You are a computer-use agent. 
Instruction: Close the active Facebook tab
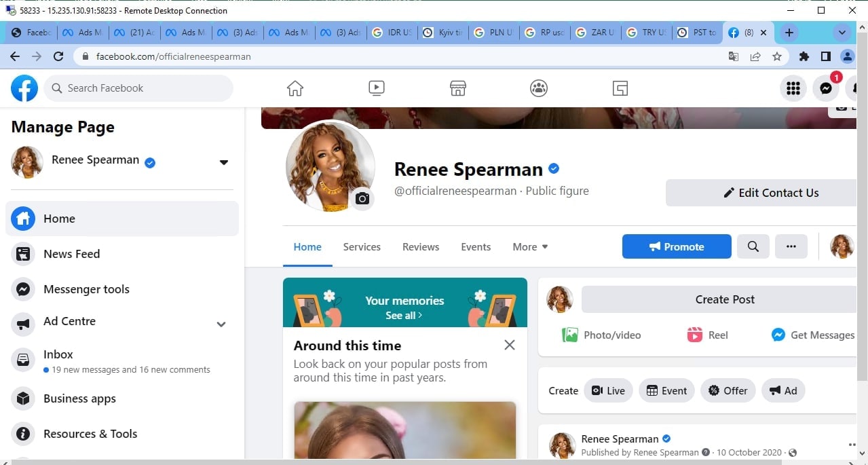click(x=763, y=33)
